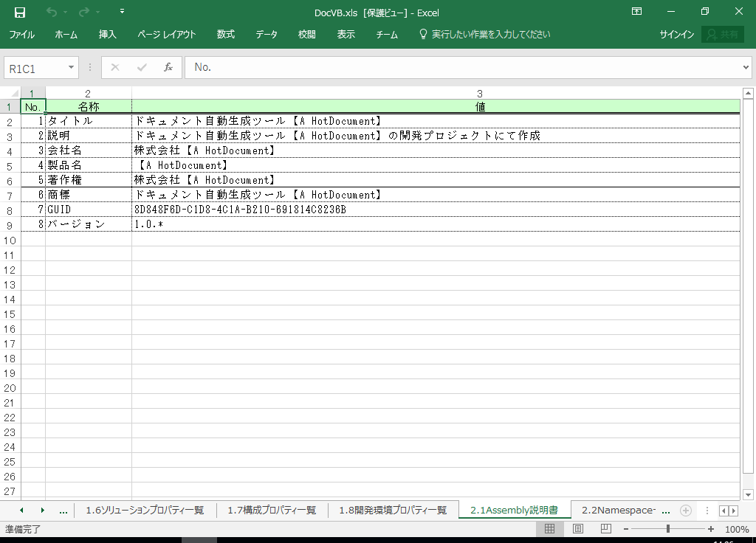Click the Redo arrow icon
The image size is (756, 543).
(x=84, y=13)
